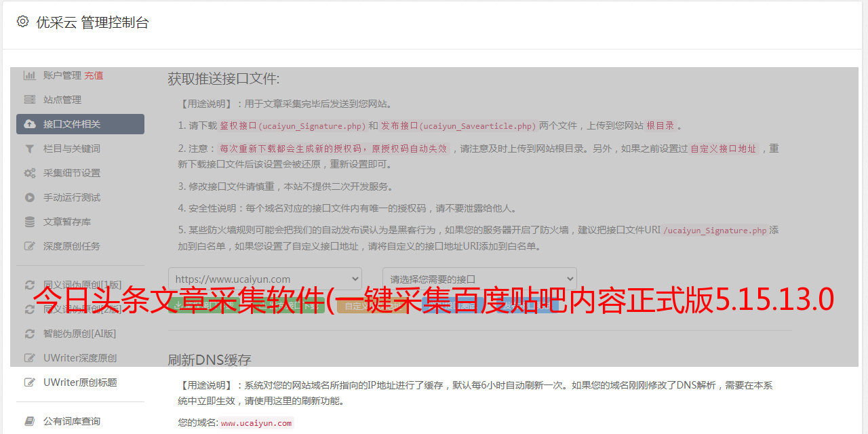
Task: Click the 优采云 管理控制台 header title
Action: pos(92,22)
